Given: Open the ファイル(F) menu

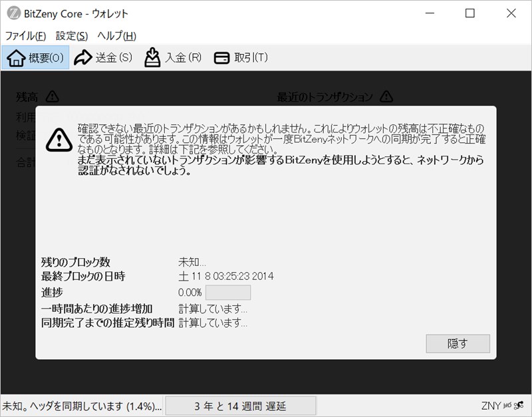Looking at the screenshot, I should tap(25, 36).
